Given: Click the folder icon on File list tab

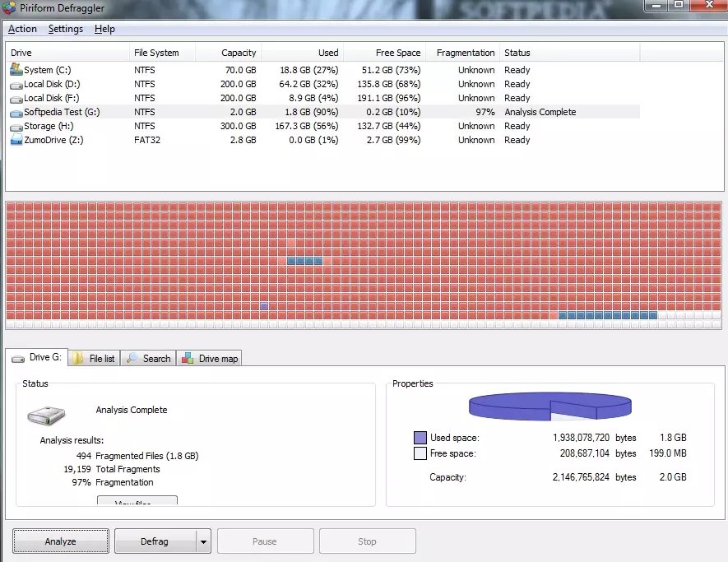Looking at the screenshot, I should point(78,358).
